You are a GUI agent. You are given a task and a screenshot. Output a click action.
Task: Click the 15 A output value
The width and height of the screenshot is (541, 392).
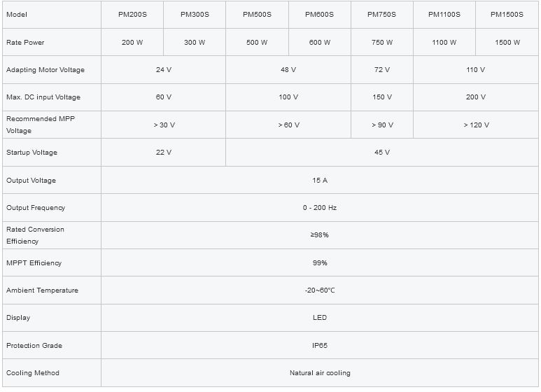point(320,180)
